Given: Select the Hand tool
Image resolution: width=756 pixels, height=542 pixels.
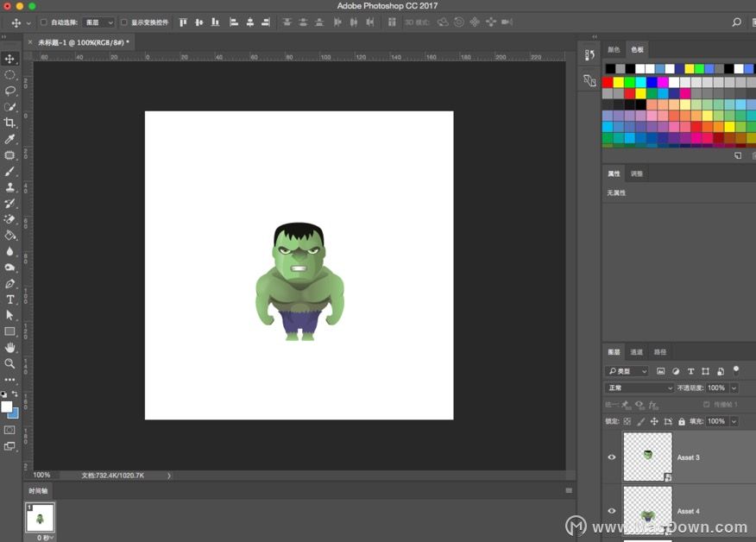Looking at the screenshot, I should pos(9,348).
